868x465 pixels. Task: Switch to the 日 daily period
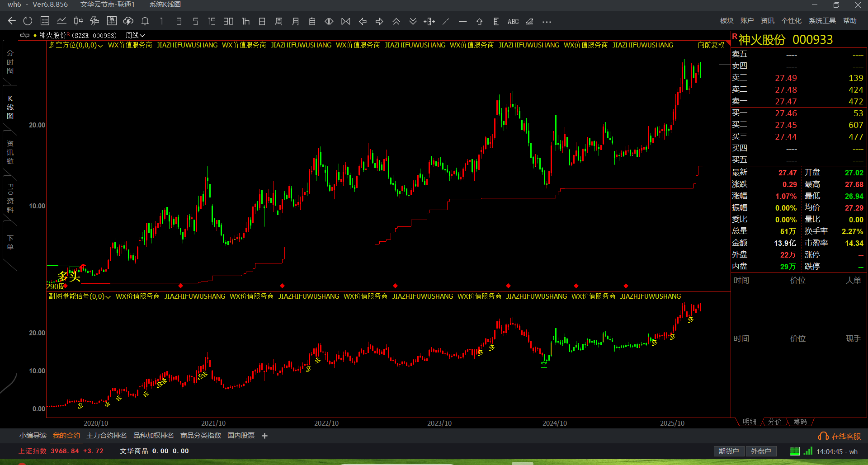pyautogui.click(x=262, y=21)
